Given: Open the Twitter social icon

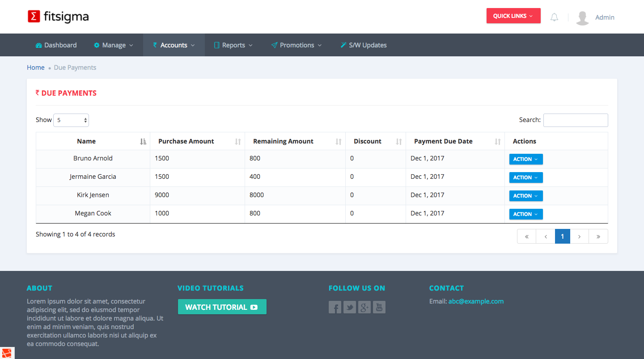Looking at the screenshot, I should click(x=350, y=307).
